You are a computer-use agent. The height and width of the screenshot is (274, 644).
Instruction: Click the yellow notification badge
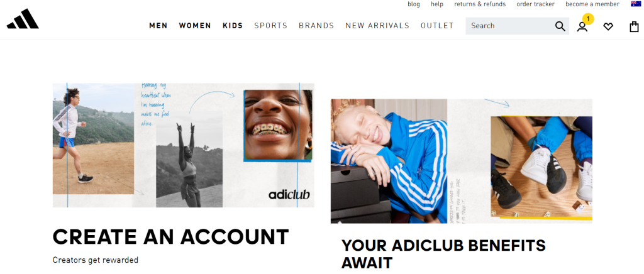(588, 19)
